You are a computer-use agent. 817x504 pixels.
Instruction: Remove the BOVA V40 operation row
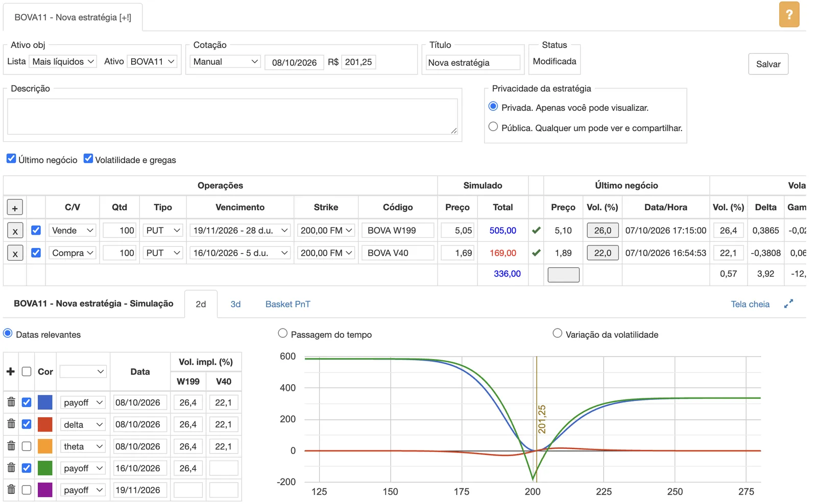coord(15,253)
